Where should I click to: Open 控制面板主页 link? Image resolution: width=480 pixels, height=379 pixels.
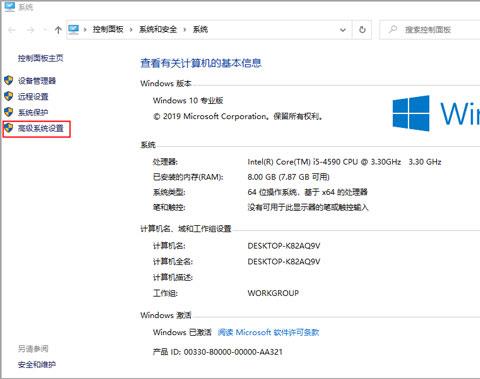point(41,58)
